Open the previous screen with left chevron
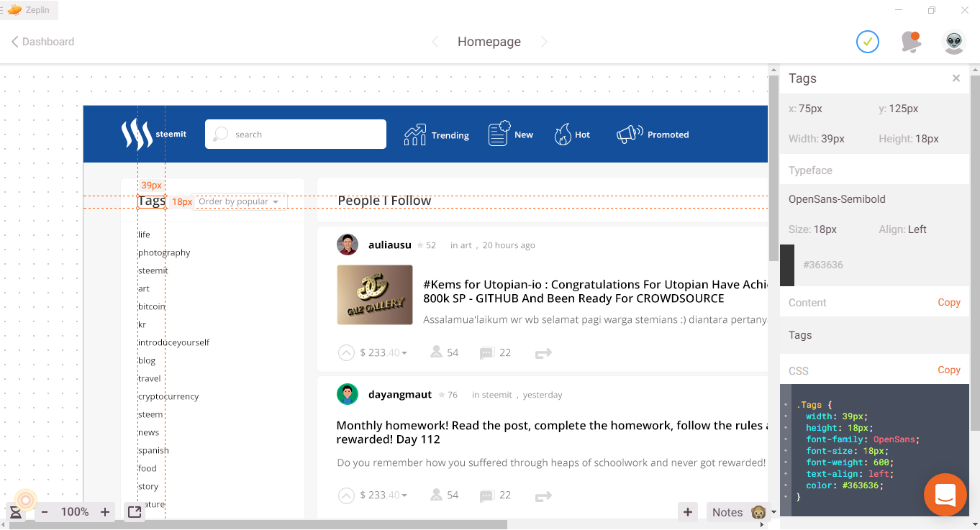 (x=435, y=42)
